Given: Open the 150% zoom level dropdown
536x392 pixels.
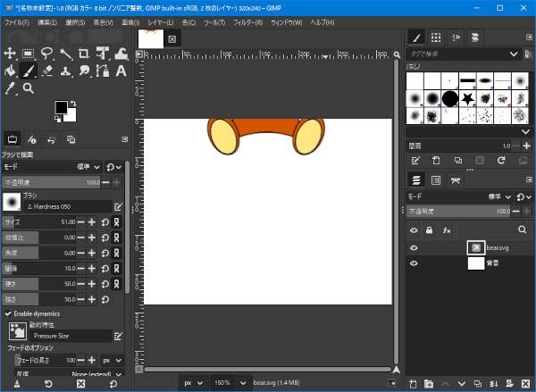Looking at the screenshot, I should click(x=229, y=382).
